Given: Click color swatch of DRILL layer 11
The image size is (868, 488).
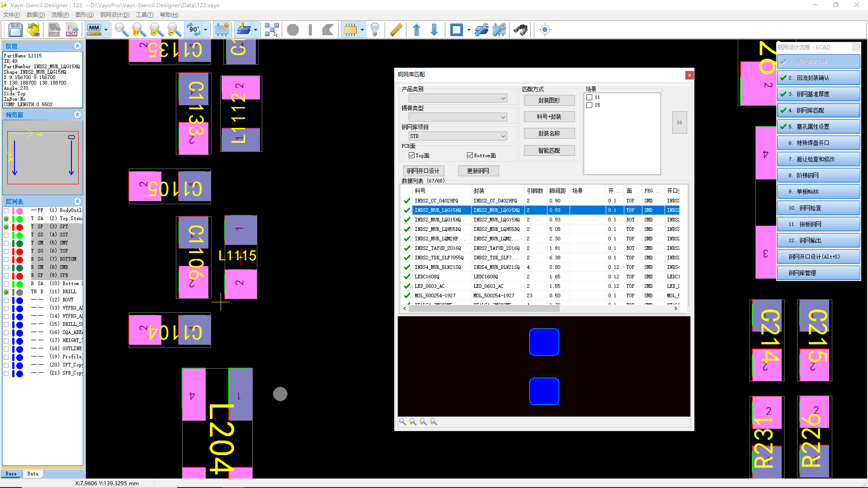Looking at the screenshot, I should click(19, 292).
